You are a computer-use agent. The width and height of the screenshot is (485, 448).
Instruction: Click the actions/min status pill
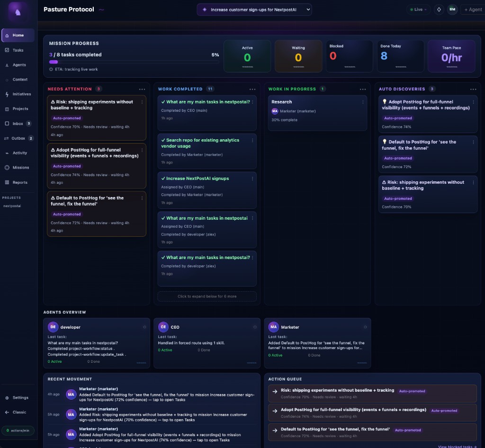18,430
